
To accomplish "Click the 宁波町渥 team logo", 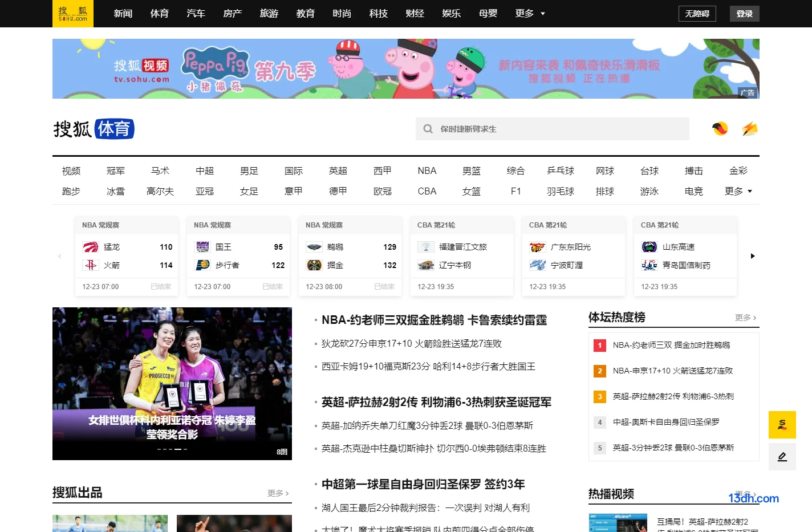I will click(x=538, y=265).
